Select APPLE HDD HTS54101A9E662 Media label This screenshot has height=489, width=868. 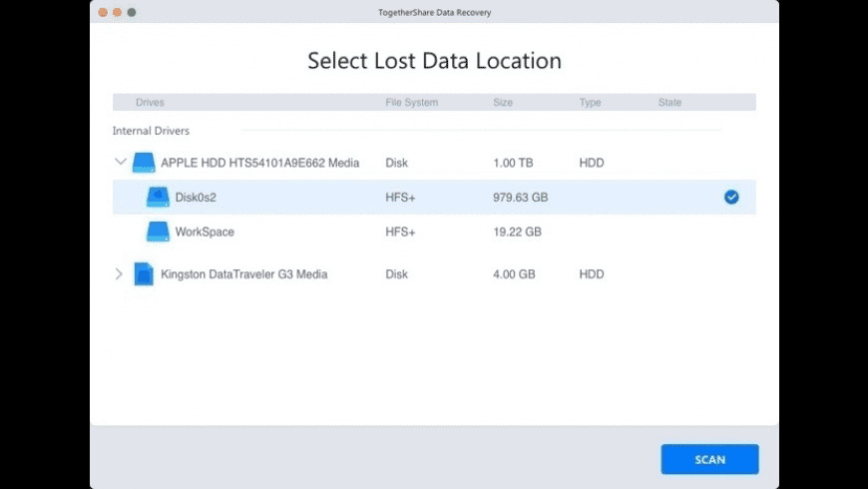259,163
